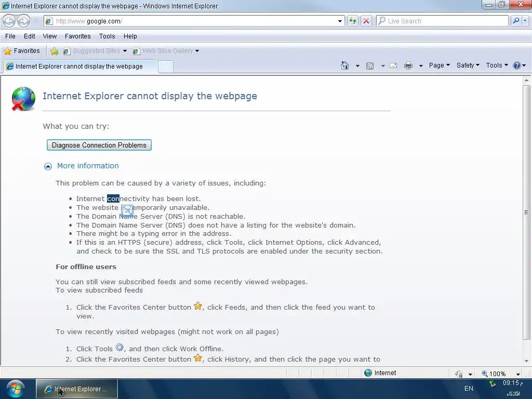Viewport: 532px width, 399px height.
Task: Stop loading with red X icon
Action: (366, 21)
